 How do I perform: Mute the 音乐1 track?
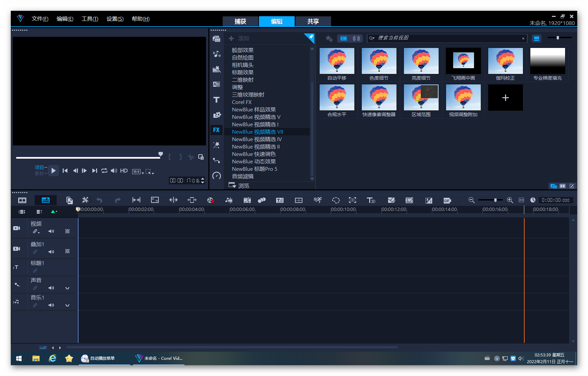pos(51,305)
